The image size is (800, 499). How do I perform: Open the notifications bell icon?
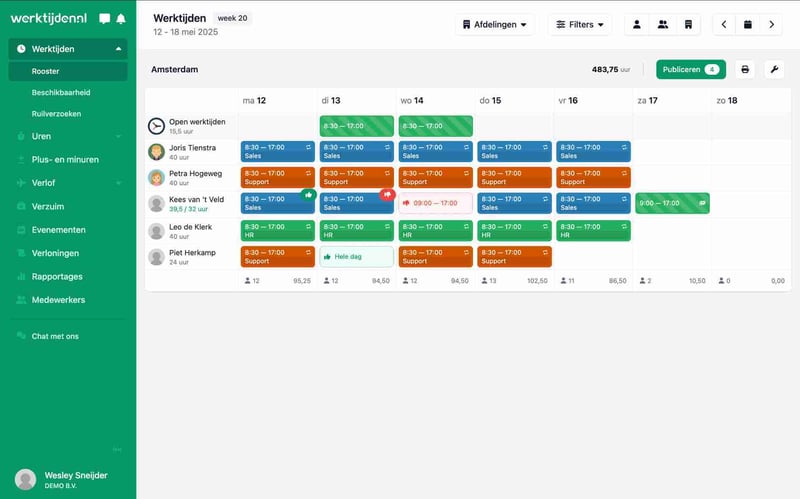point(121,19)
